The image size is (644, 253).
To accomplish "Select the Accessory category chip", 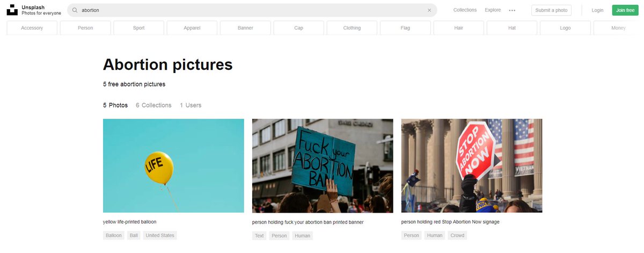I will tap(32, 28).
